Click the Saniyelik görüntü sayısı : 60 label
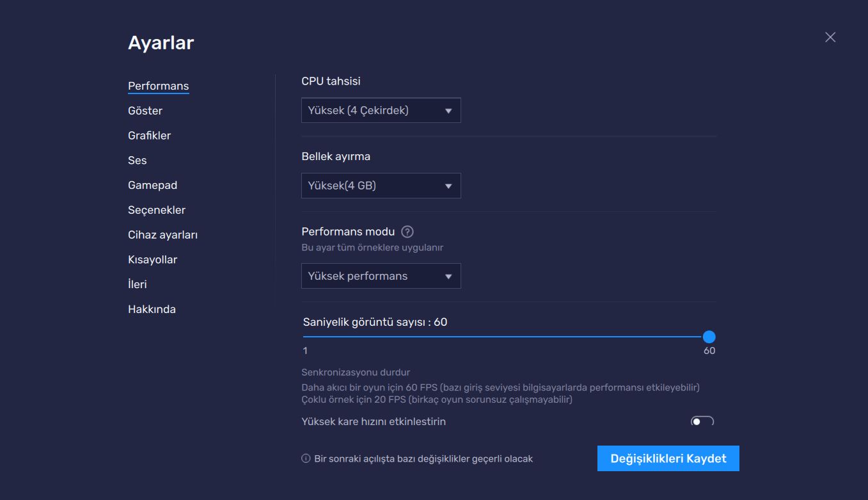Viewport: 868px width, 500px height. [x=375, y=322]
